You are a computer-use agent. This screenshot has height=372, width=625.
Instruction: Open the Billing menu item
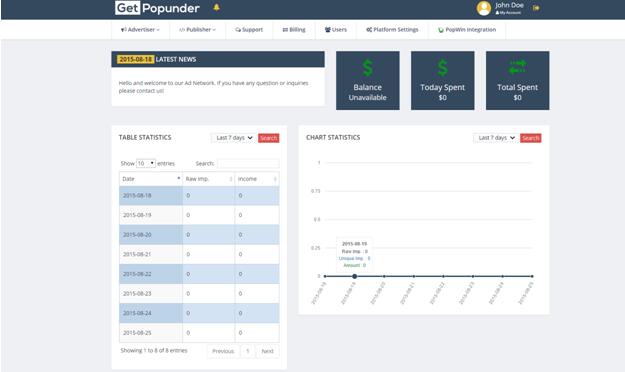[294, 30]
